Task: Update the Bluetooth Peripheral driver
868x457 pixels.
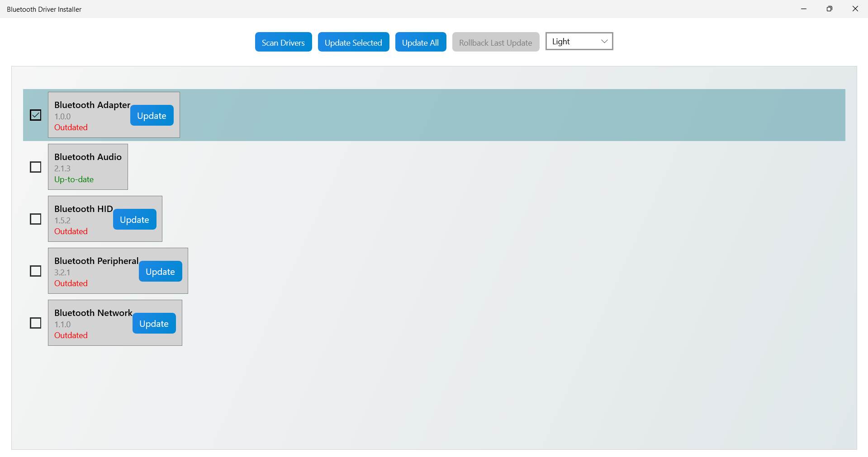Action: pos(160,271)
